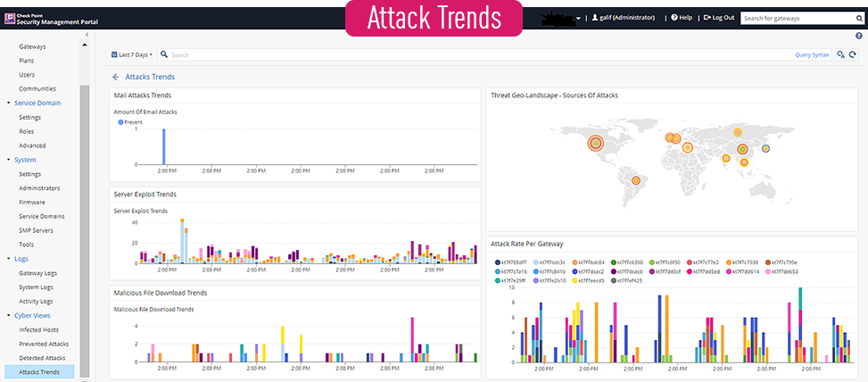The width and height of the screenshot is (868, 382).
Task: Open Detected Attacks view
Action: [x=42, y=358]
